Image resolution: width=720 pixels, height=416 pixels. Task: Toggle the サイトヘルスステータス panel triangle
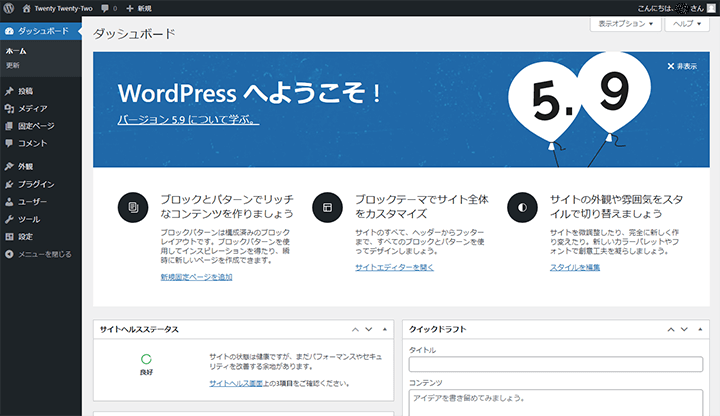[386, 328]
